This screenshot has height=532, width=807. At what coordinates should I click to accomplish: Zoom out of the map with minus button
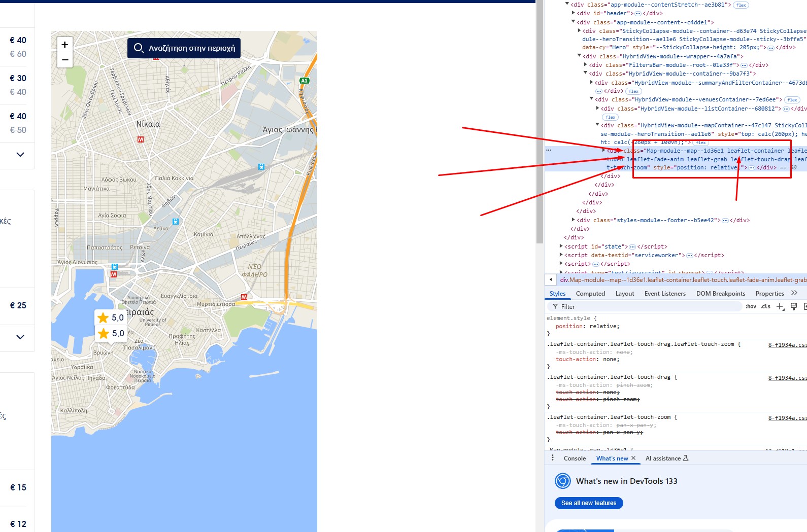65,60
